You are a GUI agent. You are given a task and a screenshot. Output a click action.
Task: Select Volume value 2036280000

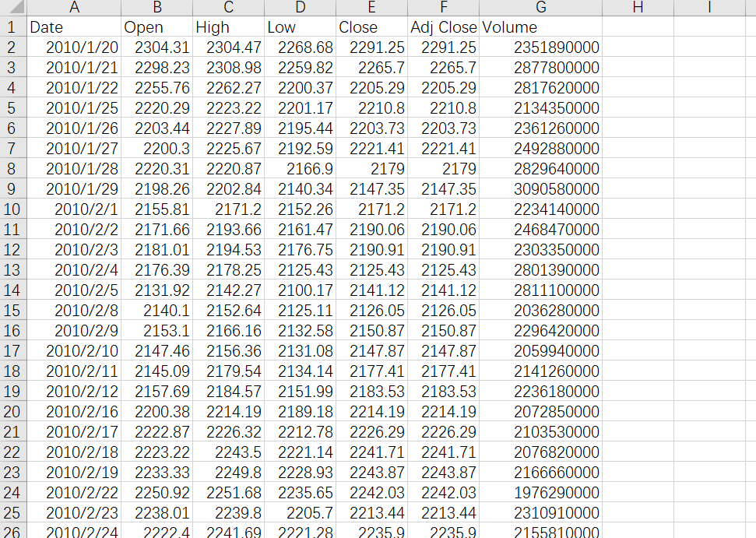[x=541, y=311]
